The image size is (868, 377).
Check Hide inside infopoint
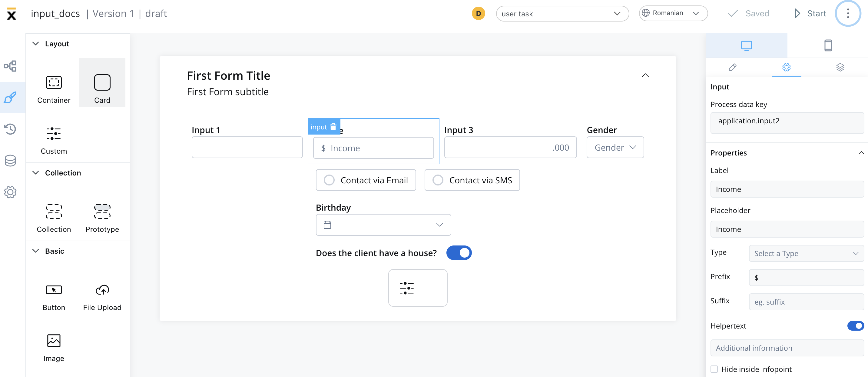pos(714,369)
